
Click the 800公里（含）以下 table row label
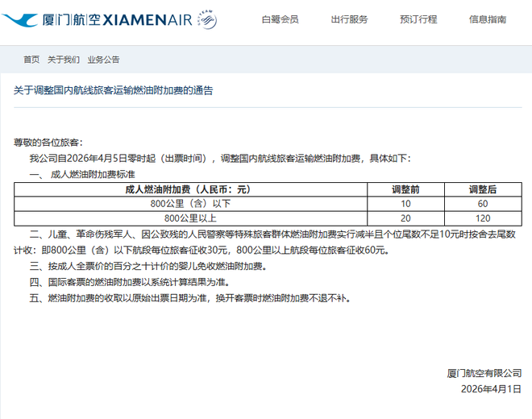pos(189,204)
